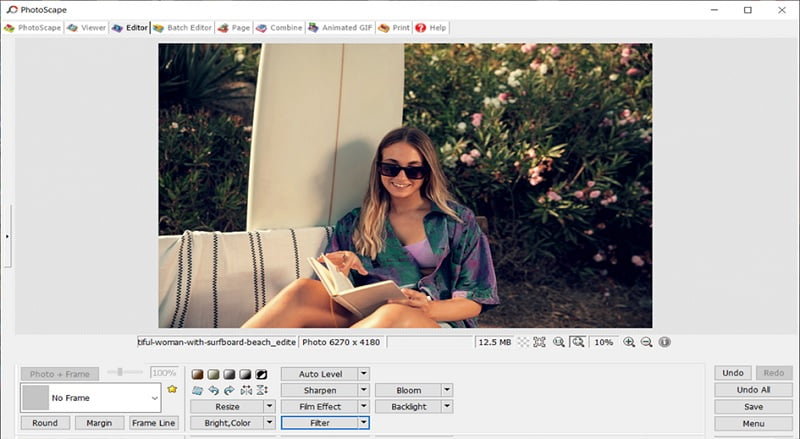Click the Backlight button
Screen dimensions: 800x439
409,406
